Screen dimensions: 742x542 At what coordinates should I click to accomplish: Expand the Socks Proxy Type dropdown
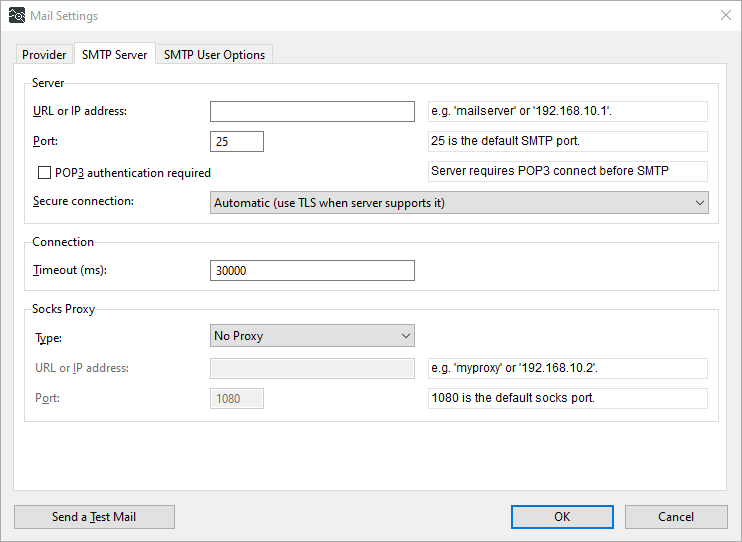point(312,336)
